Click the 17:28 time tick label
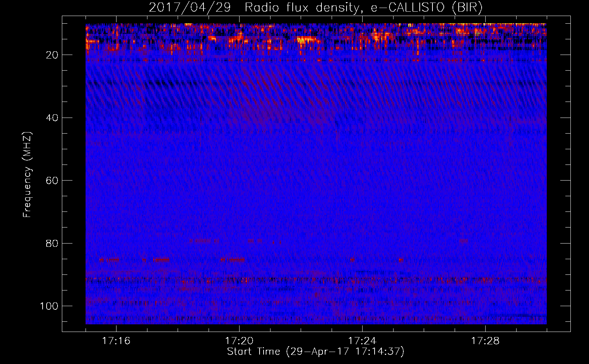 coord(485,341)
